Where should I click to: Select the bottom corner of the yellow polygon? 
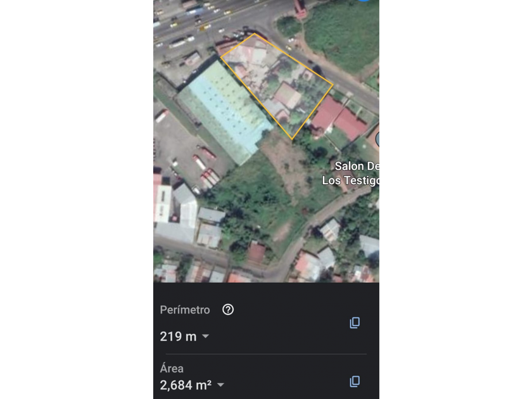pyautogui.click(x=292, y=138)
